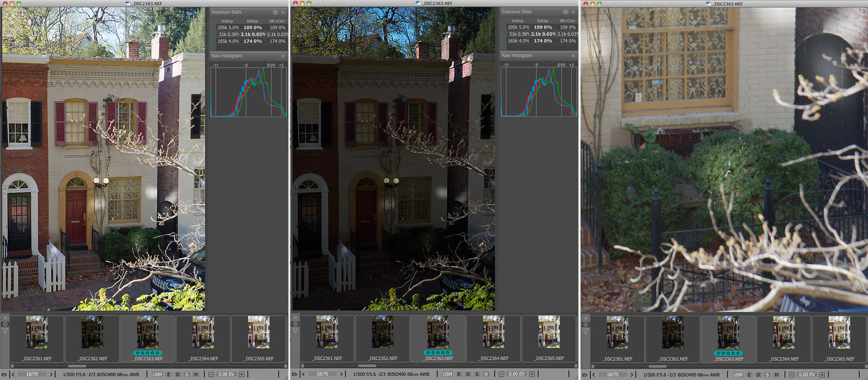This screenshot has width=868, height=380.
Task: Open AWB white balance selector in middle window
Action: pyautogui.click(x=424, y=374)
